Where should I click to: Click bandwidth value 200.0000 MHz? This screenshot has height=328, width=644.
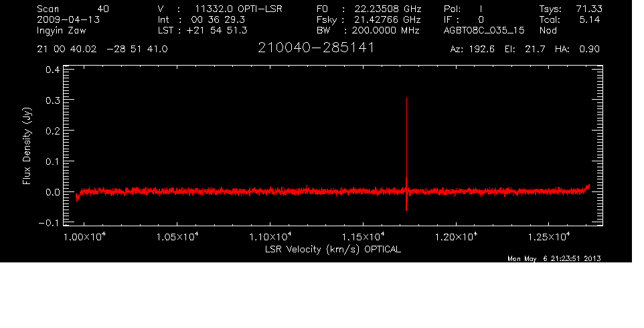point(385,30)
